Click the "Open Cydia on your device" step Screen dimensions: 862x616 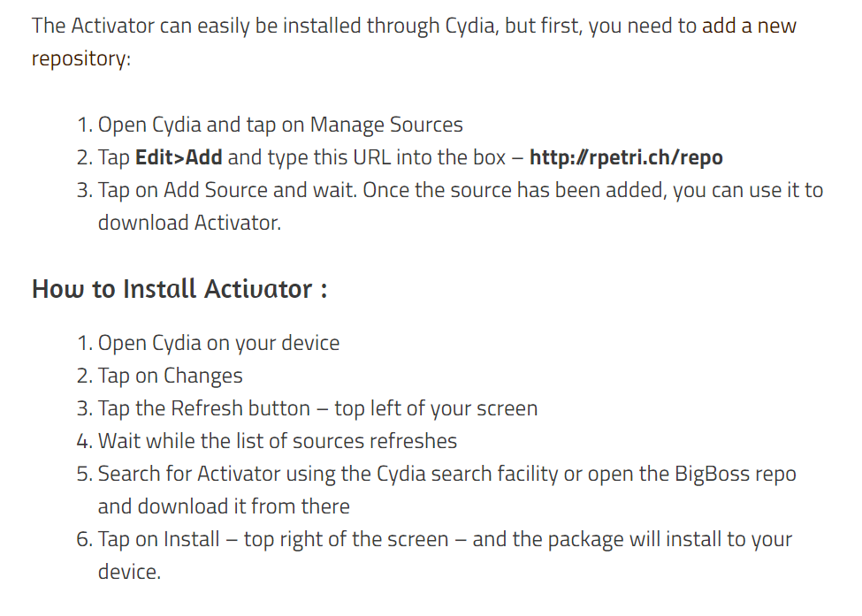[218, 343]
